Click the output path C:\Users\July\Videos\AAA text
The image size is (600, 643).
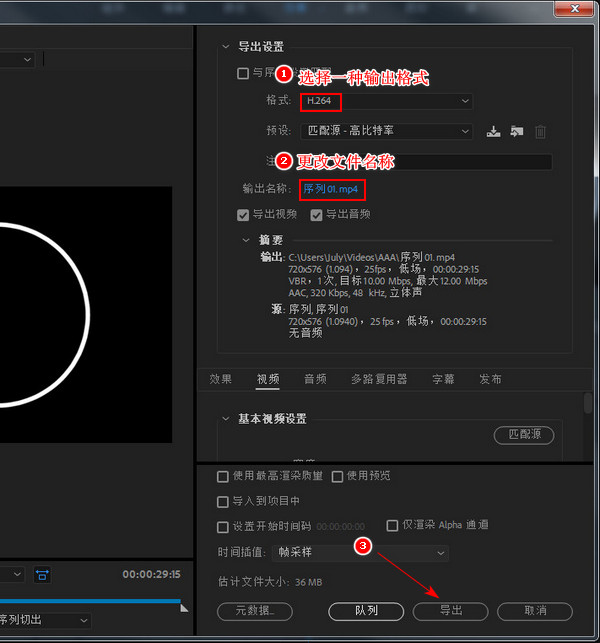click(x=372, y=258)
